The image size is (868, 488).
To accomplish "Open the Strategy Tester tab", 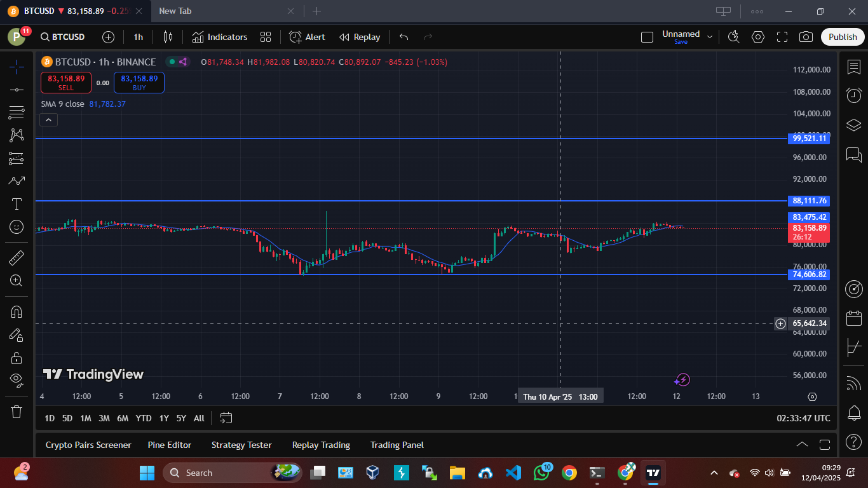I will pyautogui.click(x=241, y=445).
